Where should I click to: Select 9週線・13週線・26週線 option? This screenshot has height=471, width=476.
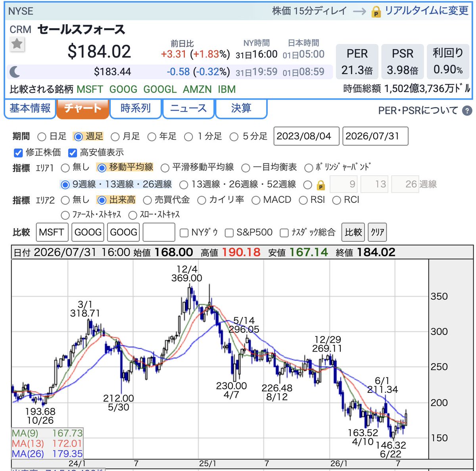tap(65, 185)
